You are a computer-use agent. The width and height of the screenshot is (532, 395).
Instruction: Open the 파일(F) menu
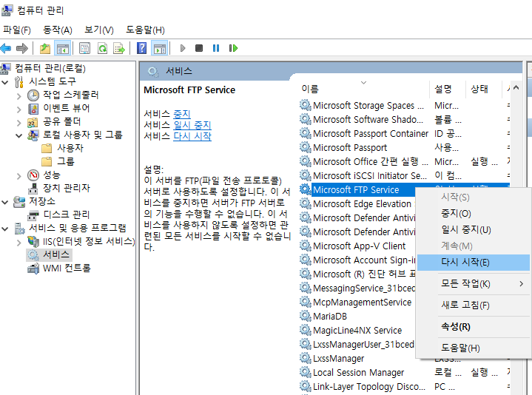(x=17, y=30)
